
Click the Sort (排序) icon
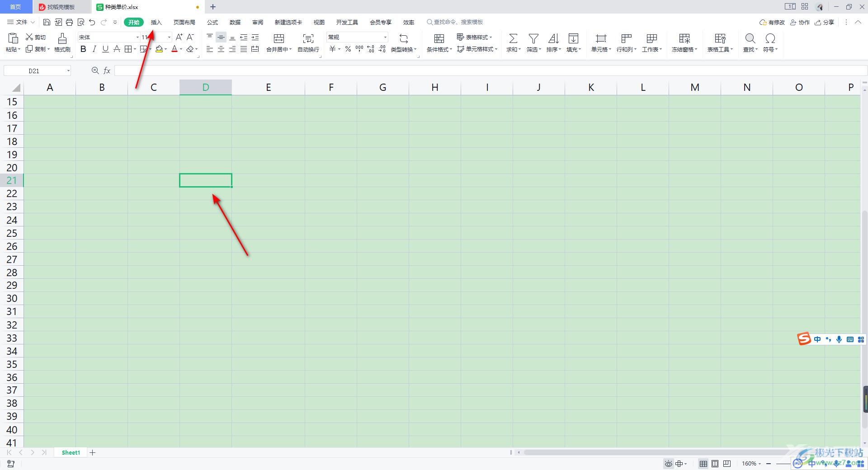pyautogui.click(x=553, y=38)
